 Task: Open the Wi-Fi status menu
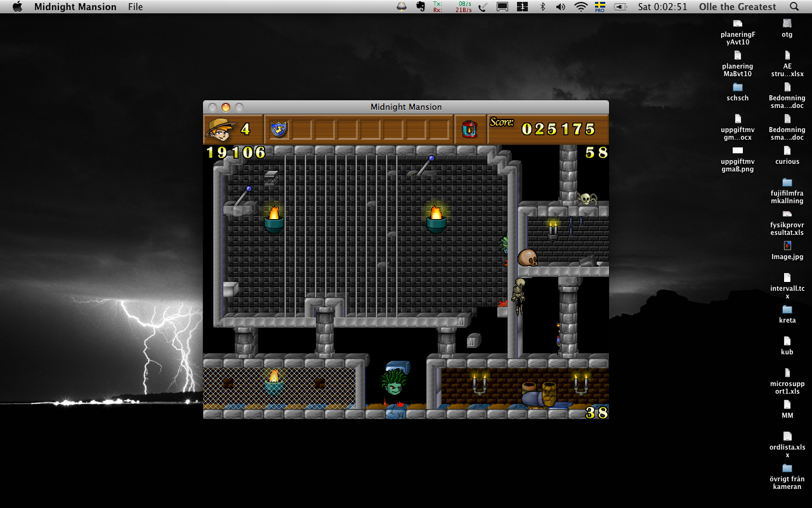coord(580,7)
